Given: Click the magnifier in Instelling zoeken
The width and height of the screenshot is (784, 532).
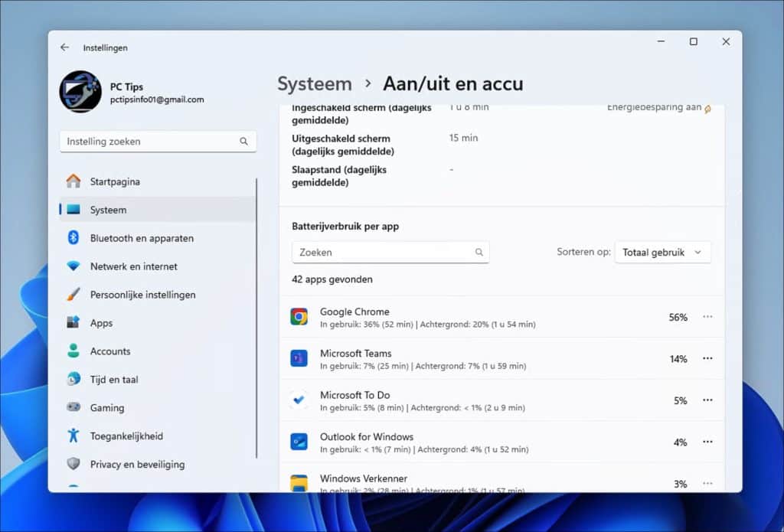Looking at the screenshot, I should coord(243,142).
